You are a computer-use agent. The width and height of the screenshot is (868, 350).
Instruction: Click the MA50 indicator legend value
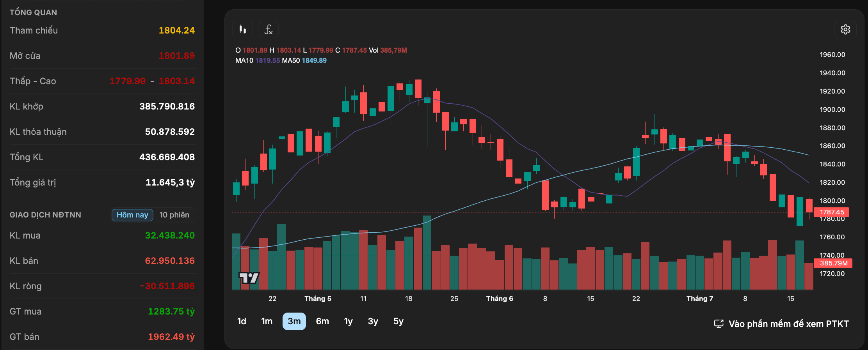(x=314, y=60)
